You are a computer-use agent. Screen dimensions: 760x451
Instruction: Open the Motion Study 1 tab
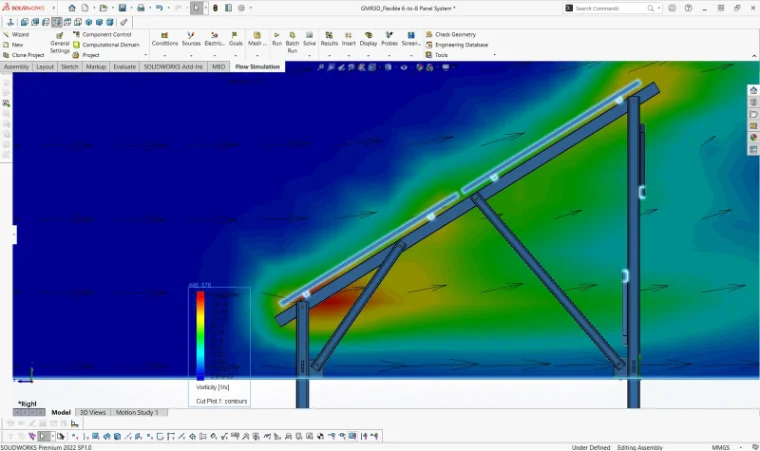[x=137, y=412]
